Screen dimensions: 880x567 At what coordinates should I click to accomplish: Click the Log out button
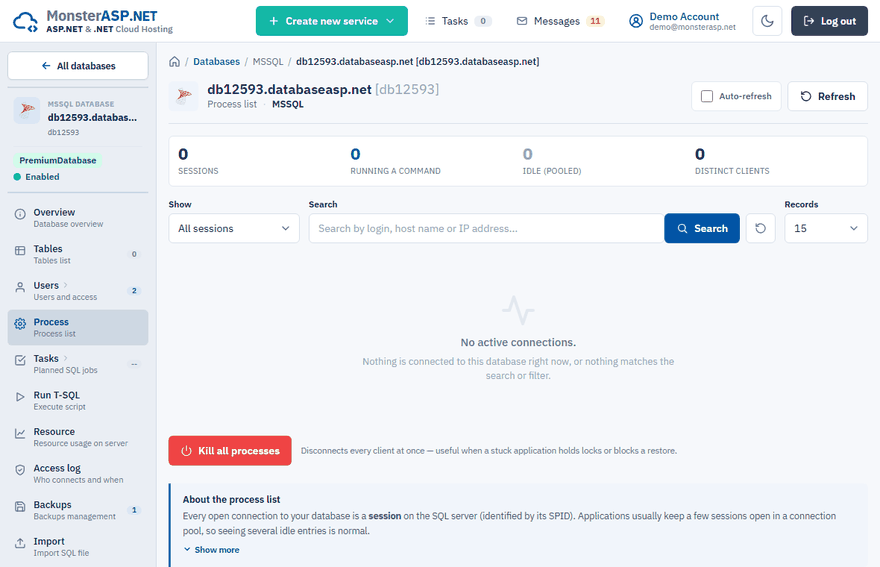(829, 21)
